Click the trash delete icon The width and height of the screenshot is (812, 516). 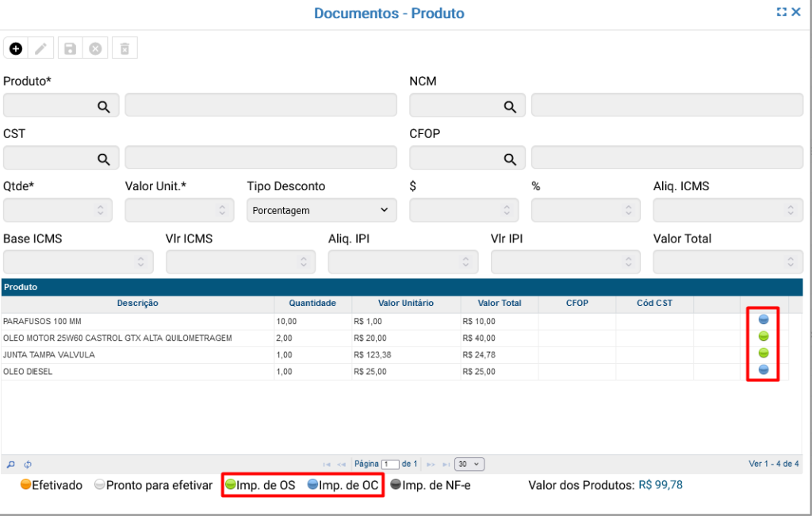pos(124,48)
